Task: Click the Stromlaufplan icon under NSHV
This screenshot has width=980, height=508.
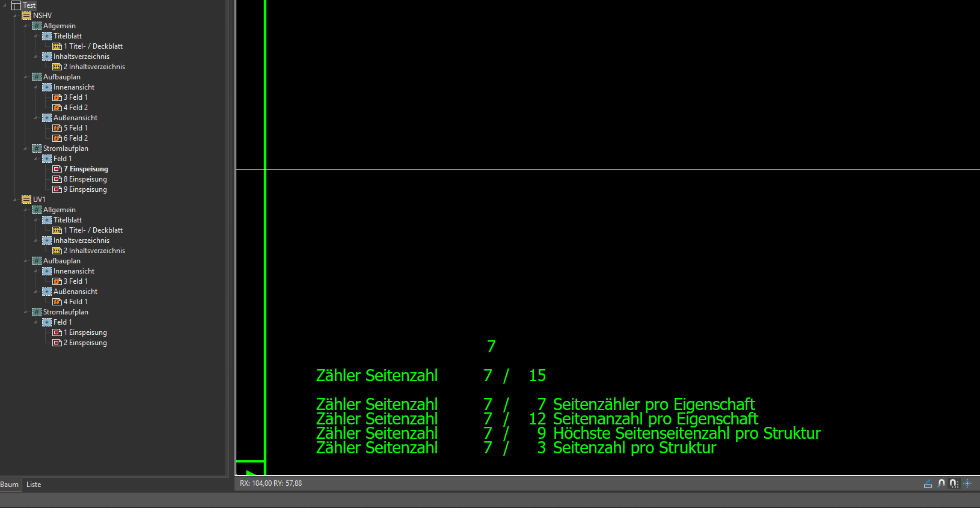Action: (37, 148)
